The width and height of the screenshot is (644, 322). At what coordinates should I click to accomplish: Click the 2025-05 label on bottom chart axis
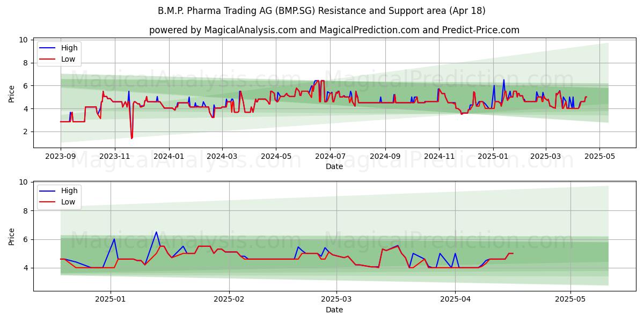[570, 299]
